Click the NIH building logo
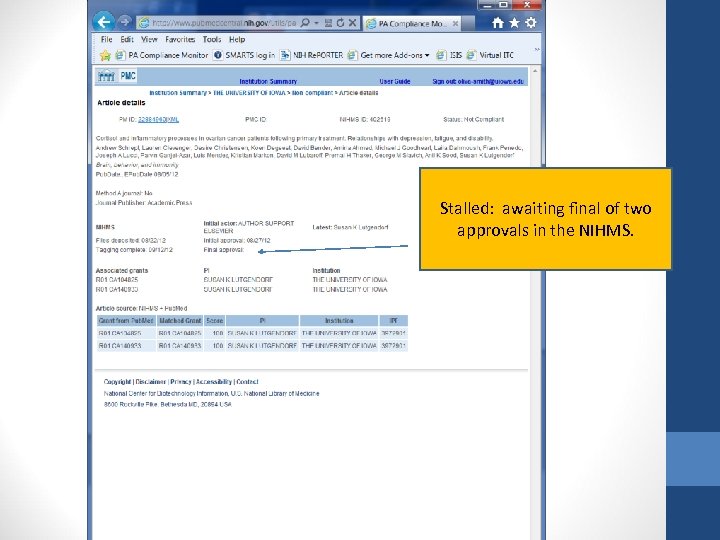 click(x=106, y=76)
